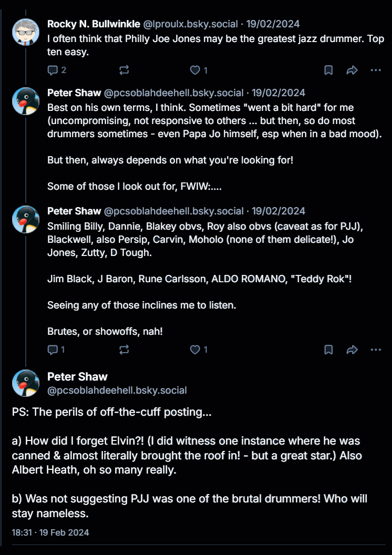
Task: Open Rocky N. Bullwinkle profile name link
Action: coord(94,24)
